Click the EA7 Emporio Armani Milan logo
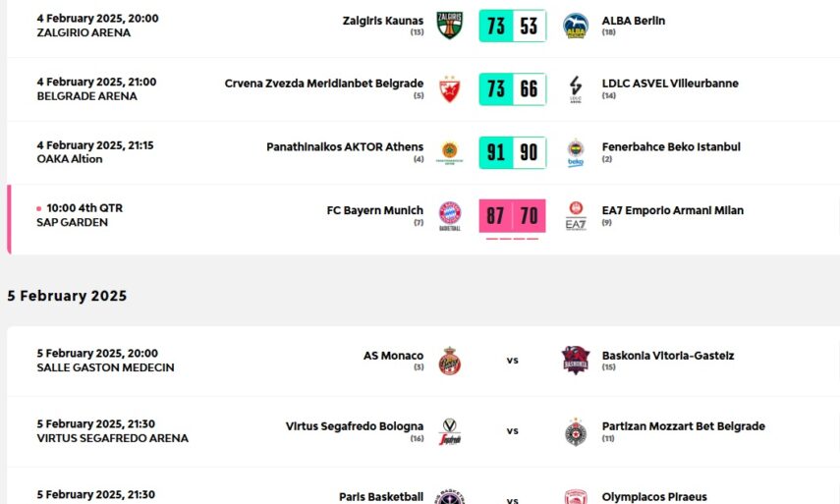The image size is (840, 504). click(576, 216)
